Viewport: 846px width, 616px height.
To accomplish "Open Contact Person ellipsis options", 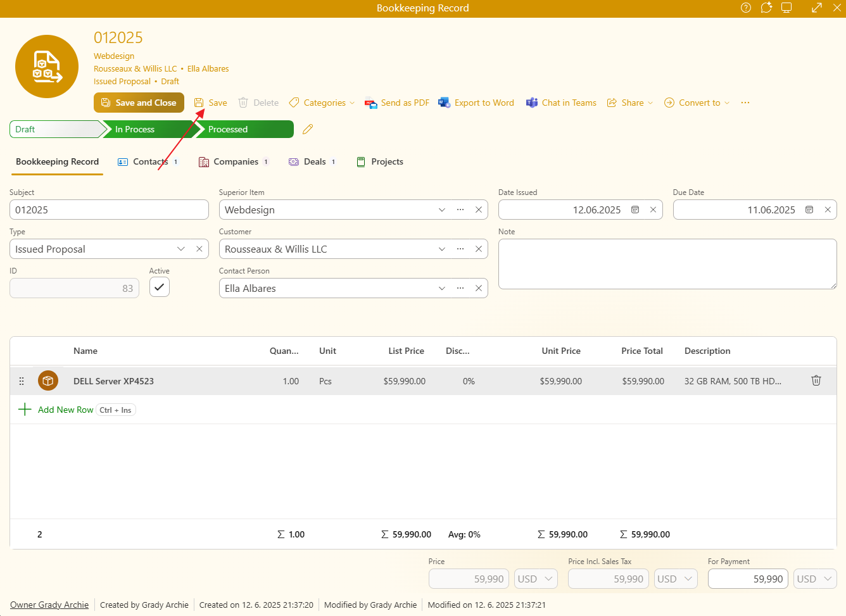I will [460, 288].
